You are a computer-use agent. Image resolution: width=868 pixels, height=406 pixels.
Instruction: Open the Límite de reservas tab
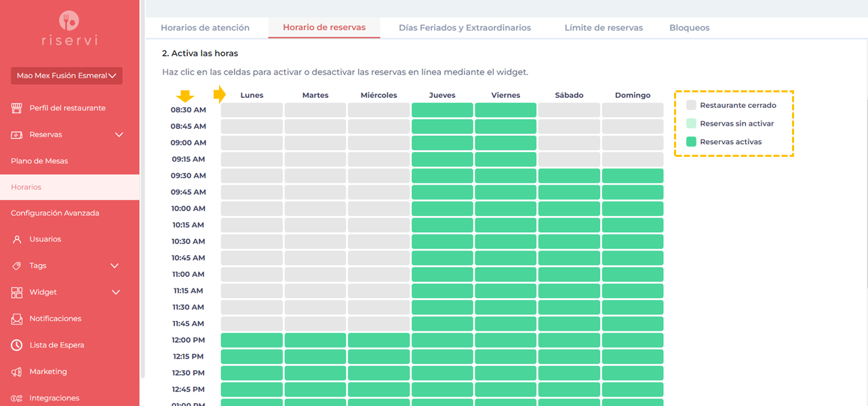pos(604,28)
